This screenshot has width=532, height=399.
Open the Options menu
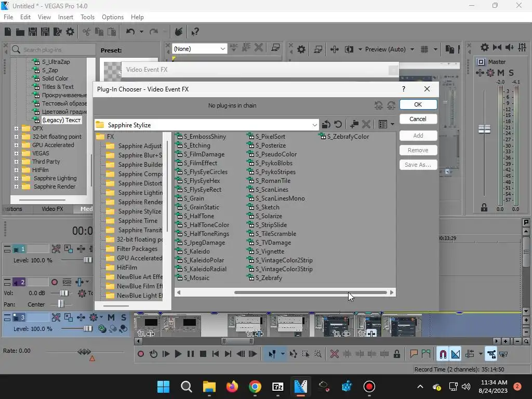pos(113,17)
